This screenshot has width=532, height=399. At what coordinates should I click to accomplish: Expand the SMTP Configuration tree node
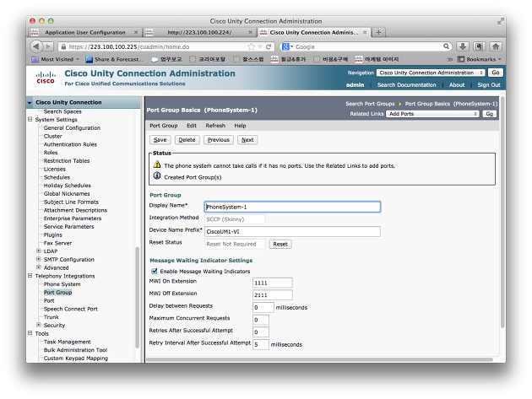pos(39,259)
